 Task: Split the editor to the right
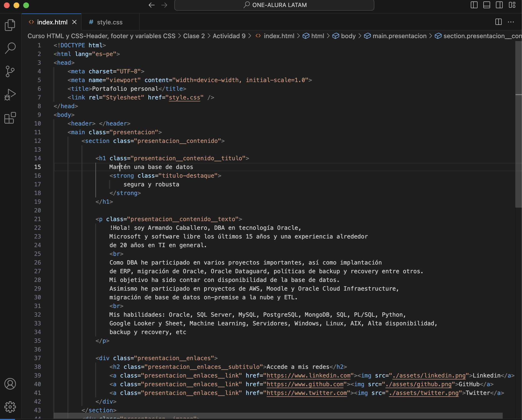click(498, 22)
